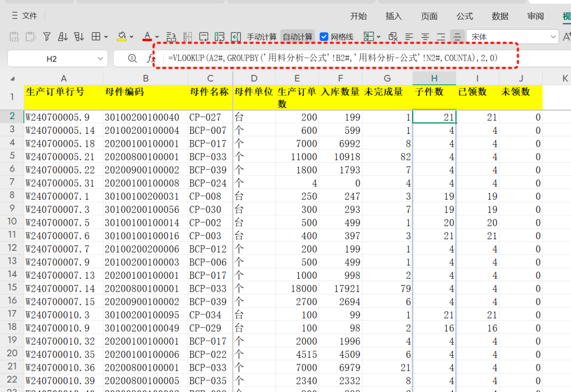Switch to the 数据 (Data) tab
This screenshot has width=571, height=392.
coord(500,16)
